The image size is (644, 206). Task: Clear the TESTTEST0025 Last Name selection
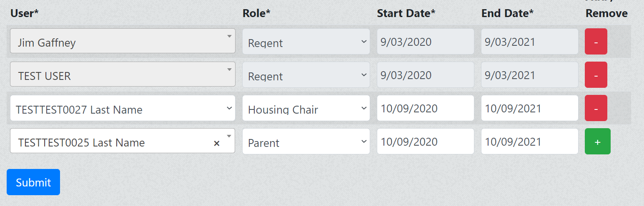(x=216, y=143)
